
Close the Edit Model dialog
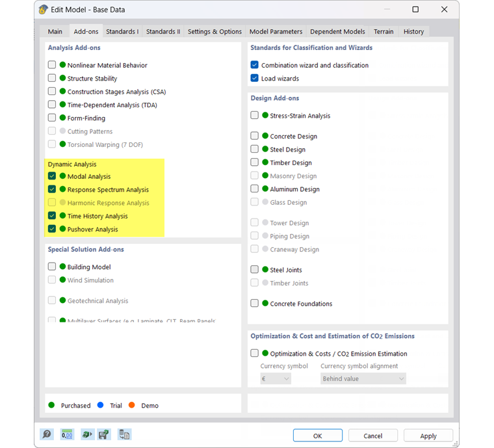click(x=444, y=10)
